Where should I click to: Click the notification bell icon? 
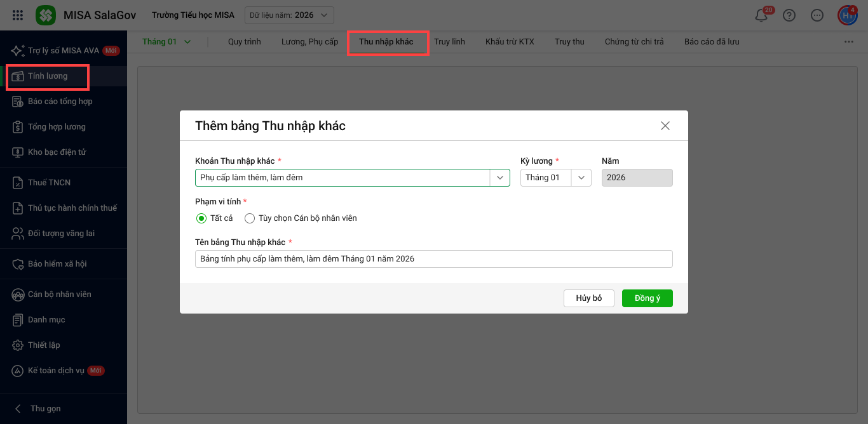[x=761, y=15]
